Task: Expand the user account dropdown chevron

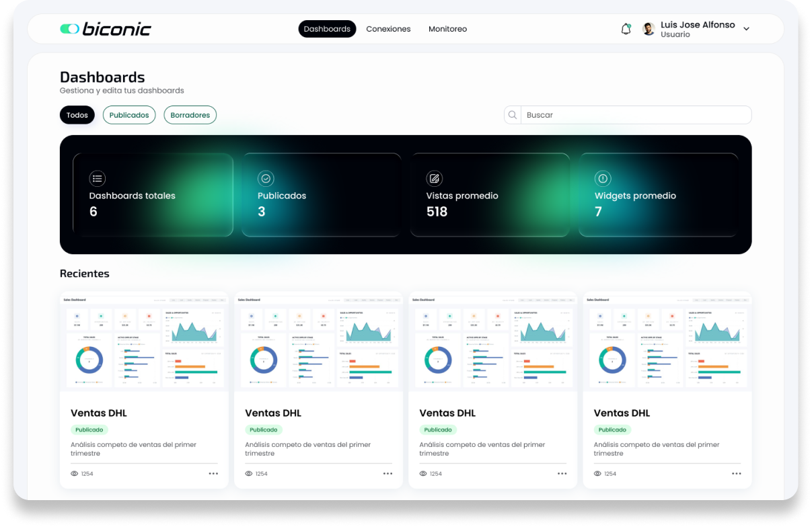Action: pyautogui.click(x=746, y=29)
